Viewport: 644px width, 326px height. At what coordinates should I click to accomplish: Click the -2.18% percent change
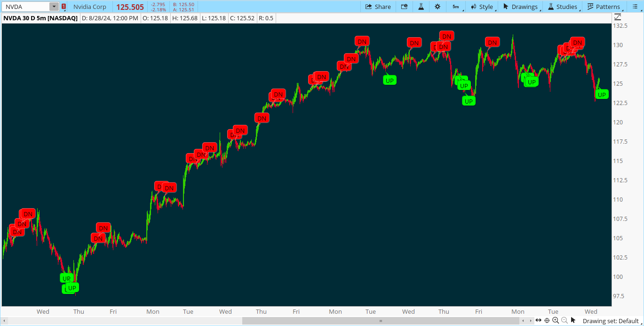(159, 9)
